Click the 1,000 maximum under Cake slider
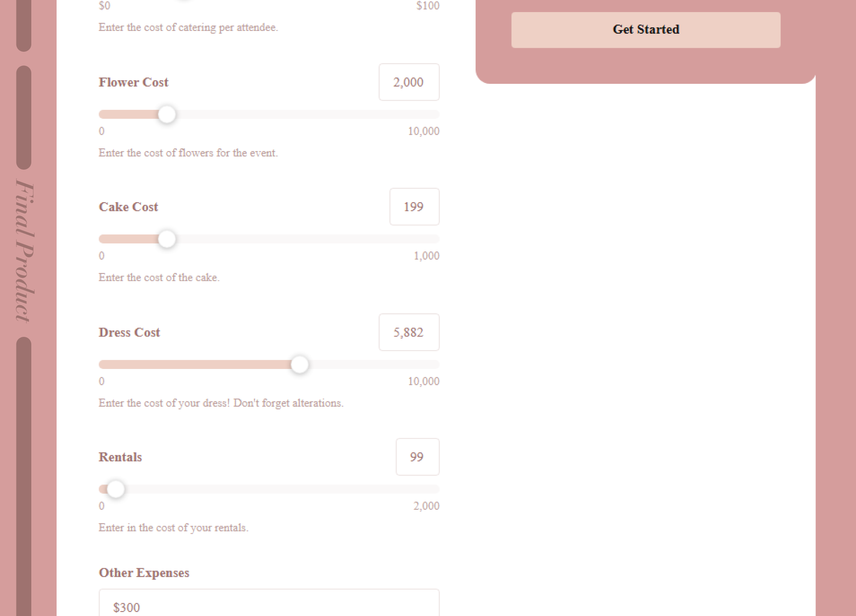The width and height of the screenshot is (856, 616). [426, 256]
